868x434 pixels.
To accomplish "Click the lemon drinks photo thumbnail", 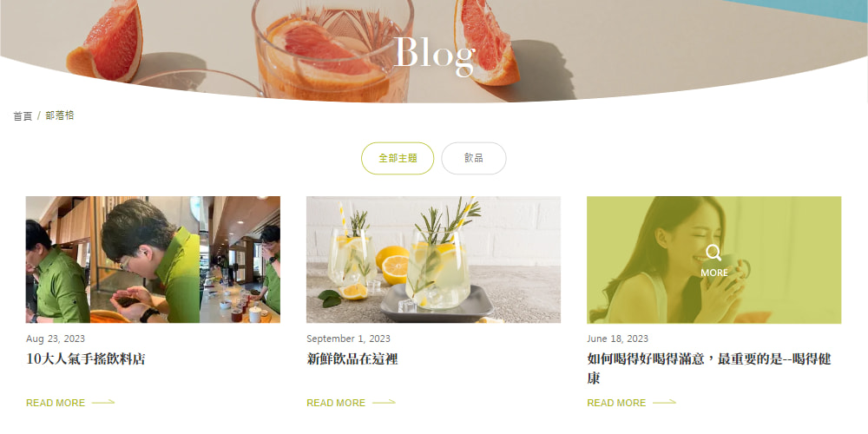I will coord(433,260).
